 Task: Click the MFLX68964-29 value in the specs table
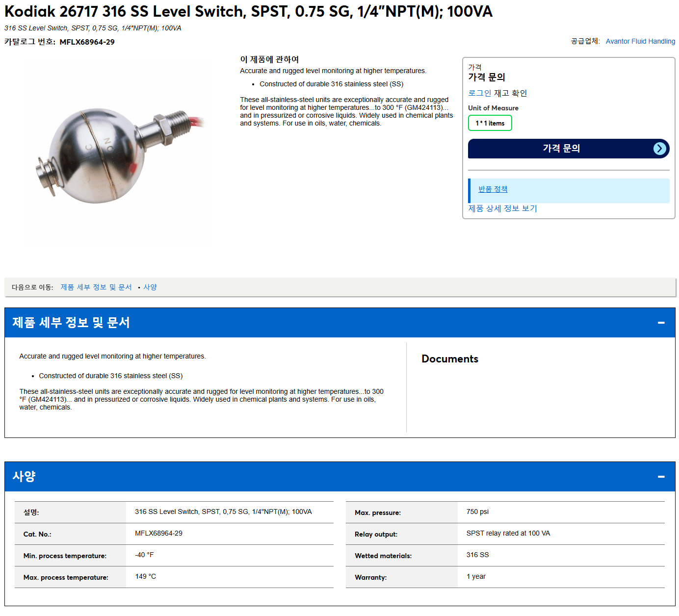tap(158, 533)
